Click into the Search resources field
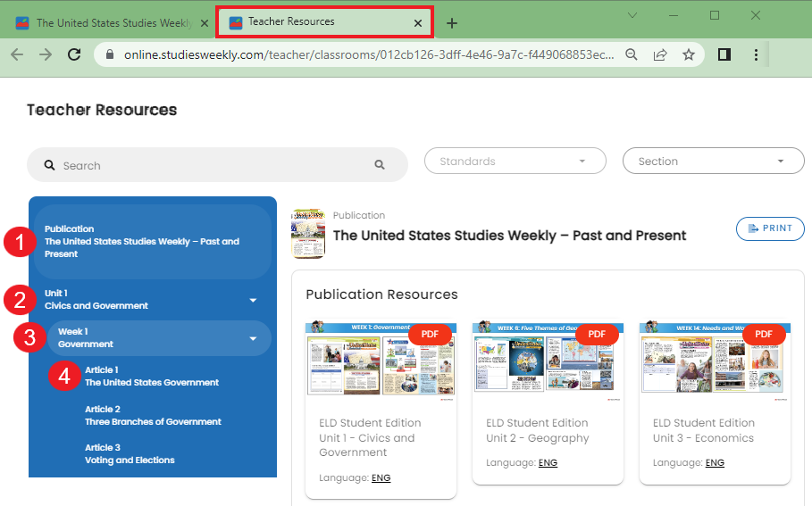 click(217, 165)
